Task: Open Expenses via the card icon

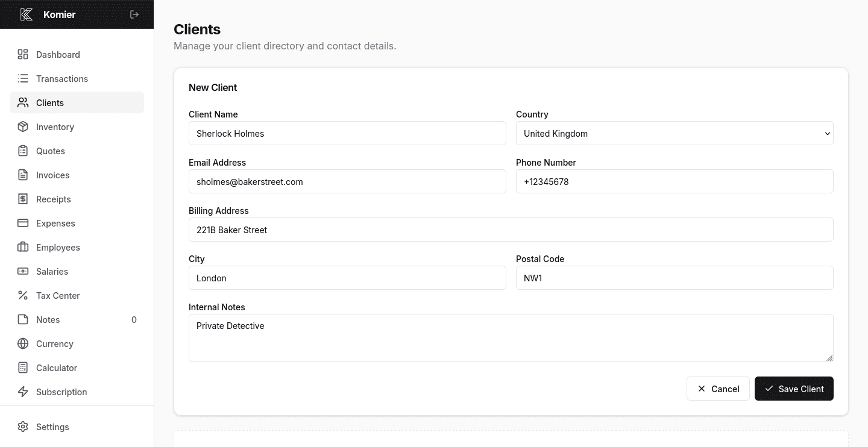Action: click(x=23, y=223)
